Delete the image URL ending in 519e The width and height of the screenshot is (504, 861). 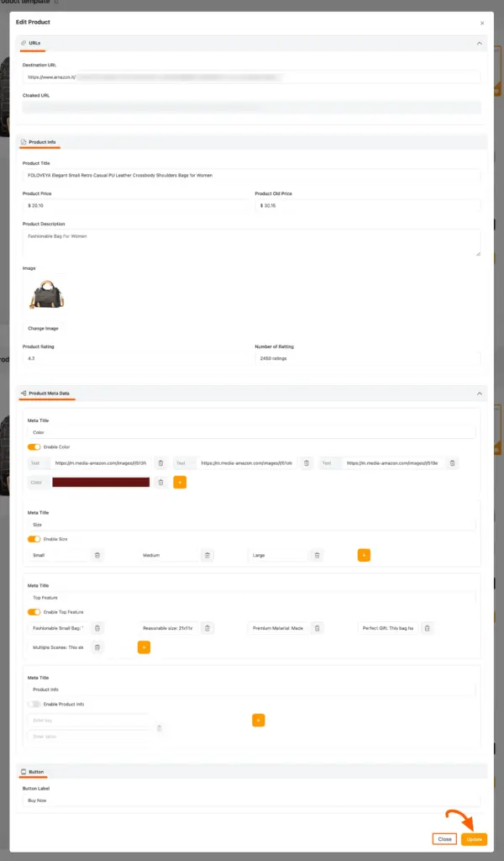click(x=453, y=463)
